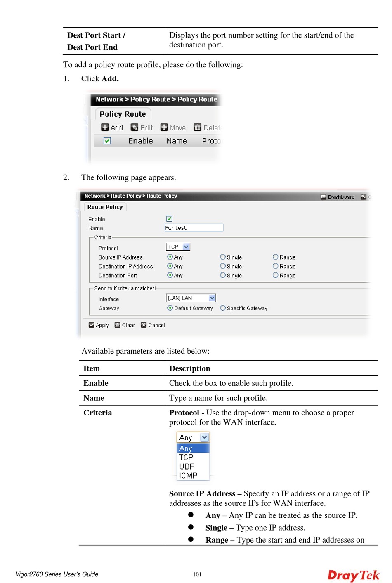Click the Name field containing "For test"

point(194,228)
